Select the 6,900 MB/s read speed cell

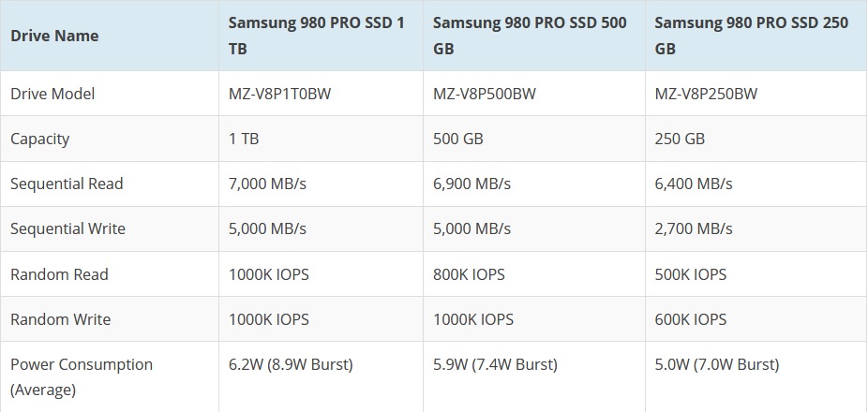[471, 184]
